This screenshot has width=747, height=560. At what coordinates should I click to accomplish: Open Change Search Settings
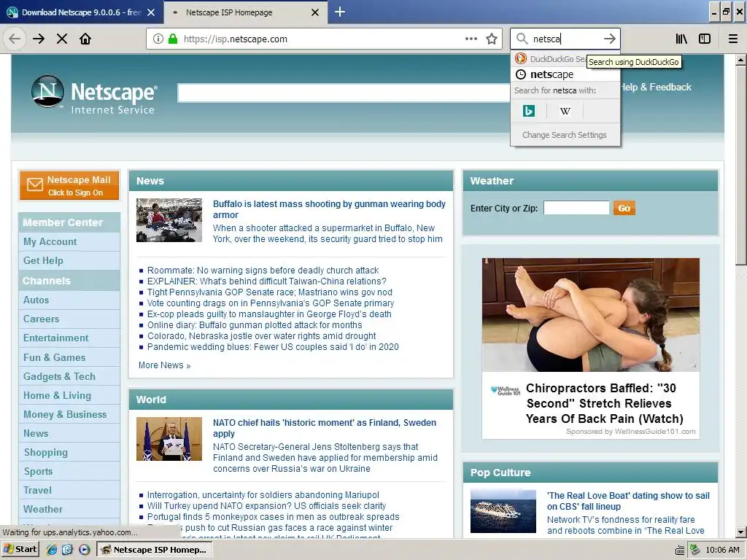(565, 135)
